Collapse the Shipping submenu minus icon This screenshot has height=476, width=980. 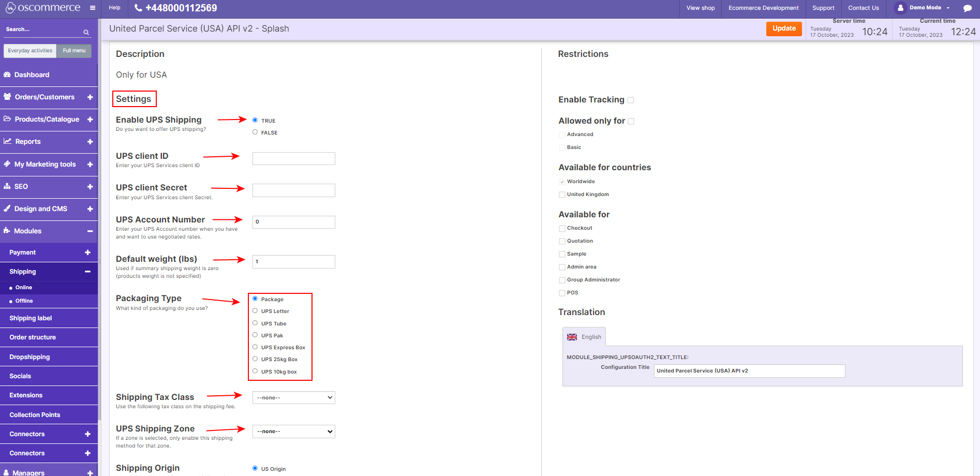[x=87, y=272]
